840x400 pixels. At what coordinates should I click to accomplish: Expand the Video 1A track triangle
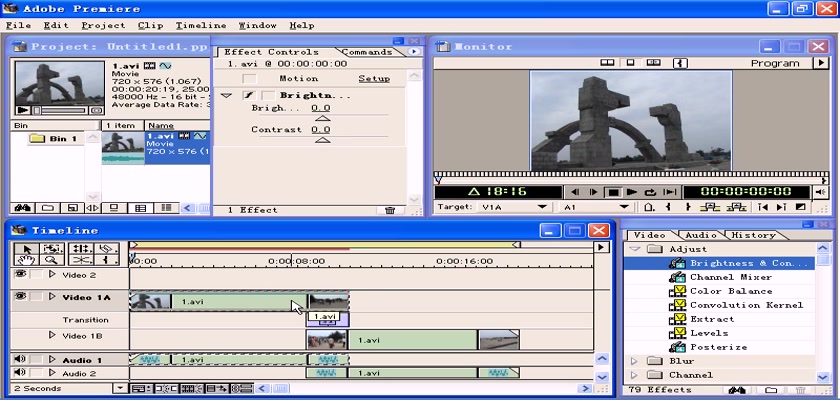click(52, 296)
